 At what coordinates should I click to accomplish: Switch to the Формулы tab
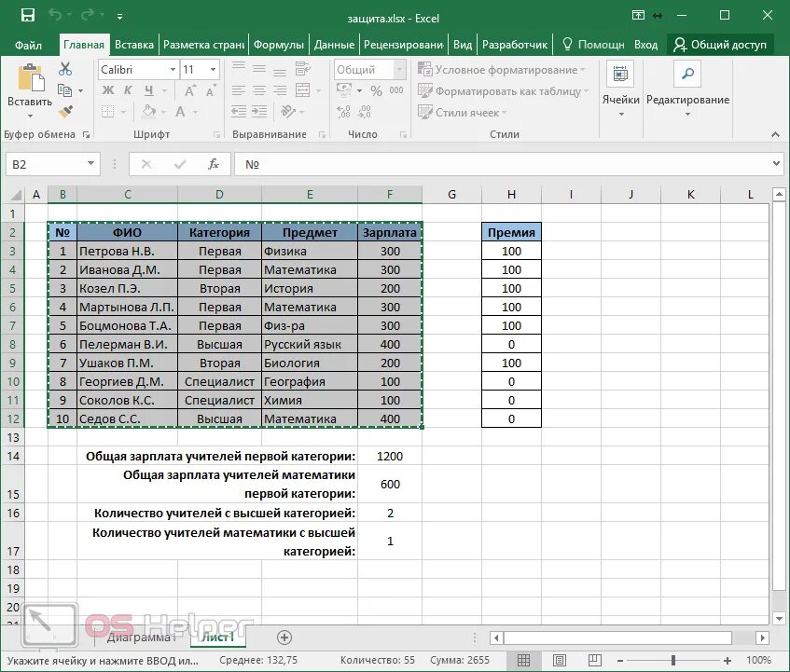click(x=279, y=45)
